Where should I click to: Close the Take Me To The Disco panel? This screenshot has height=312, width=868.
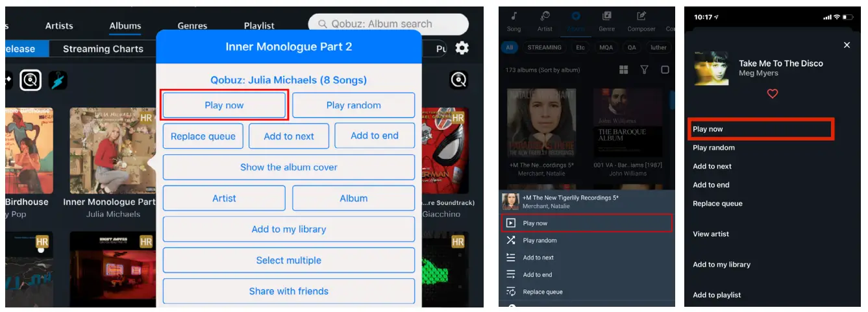pyautogui.click(x=847, y=45)
